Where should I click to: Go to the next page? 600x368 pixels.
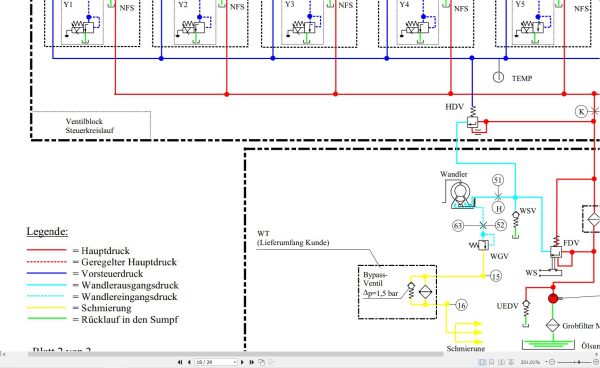click(x=242, y=362)
